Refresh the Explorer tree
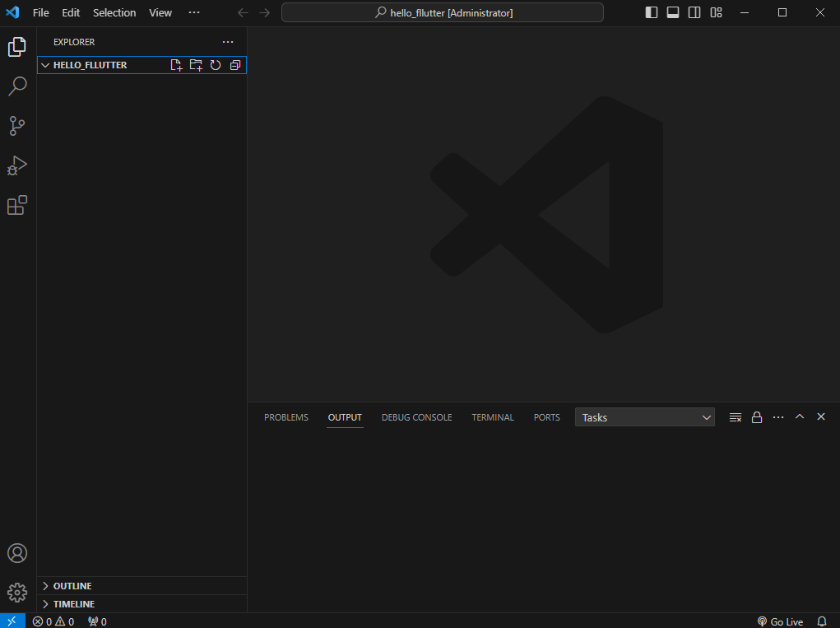Screen dimensions: 840x628 [x=216, y=65]
